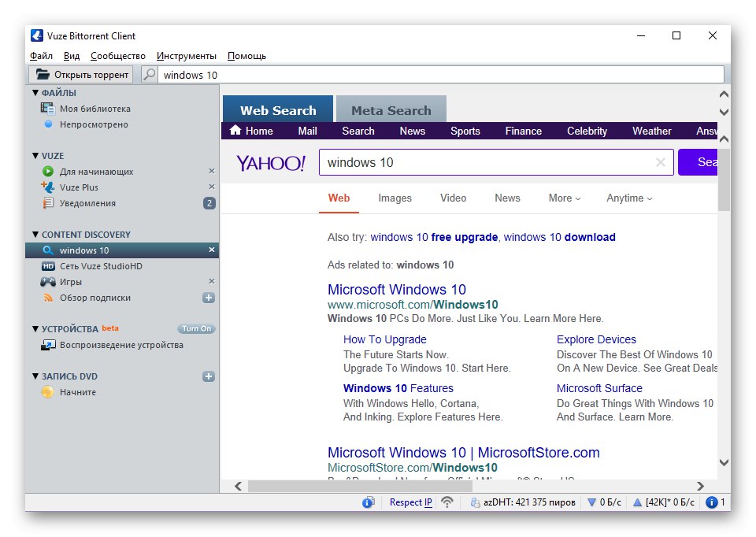The width and height of the screenshot is (756, 537).
Task: Select the Web Search tab
Action: (278, 109)
